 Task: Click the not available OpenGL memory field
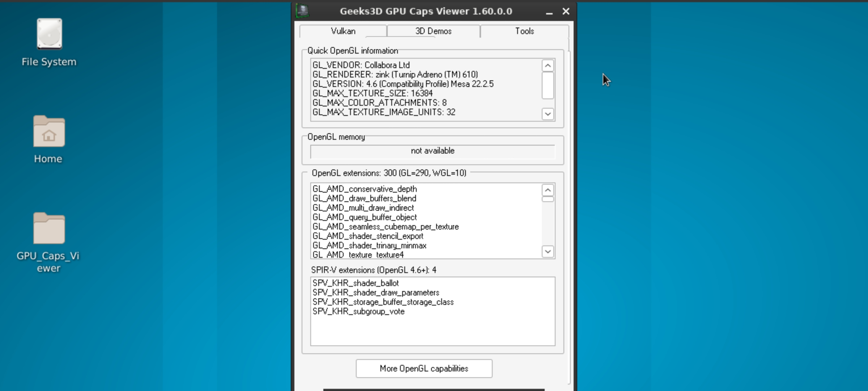pyautogui.click(x=432, y=151)
